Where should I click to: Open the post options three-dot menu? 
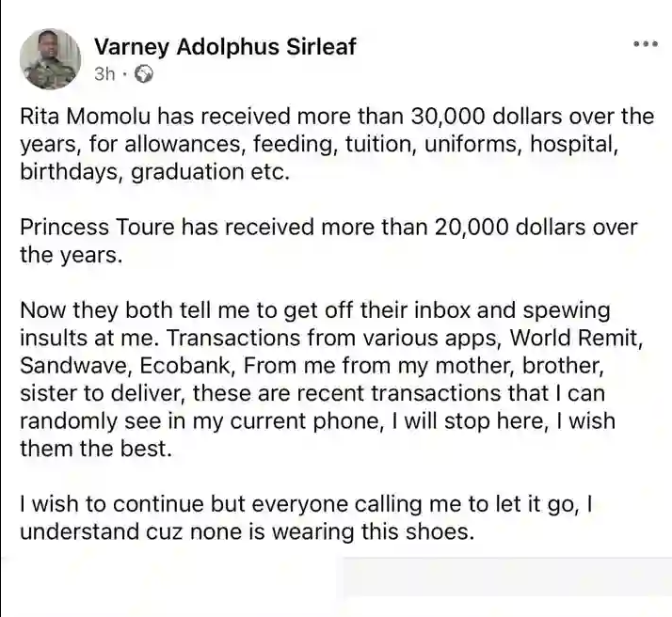[x=647, y=44]
